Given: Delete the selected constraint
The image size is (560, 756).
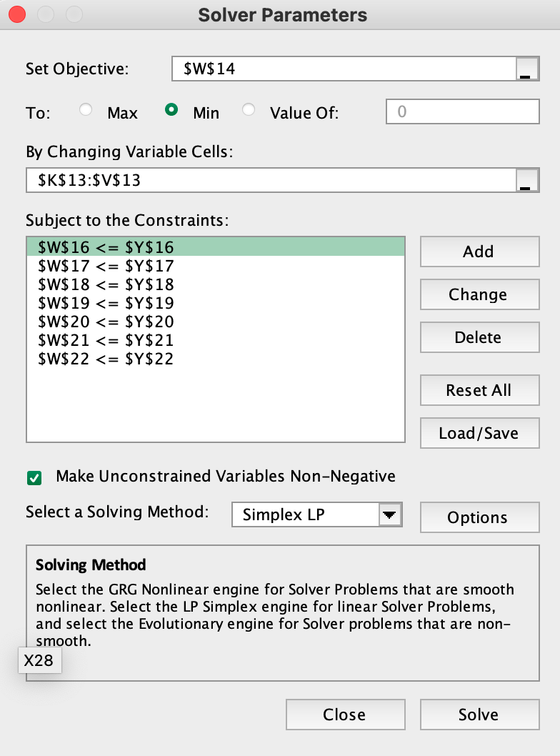Looking at the screenshot, I should point(479,337).
